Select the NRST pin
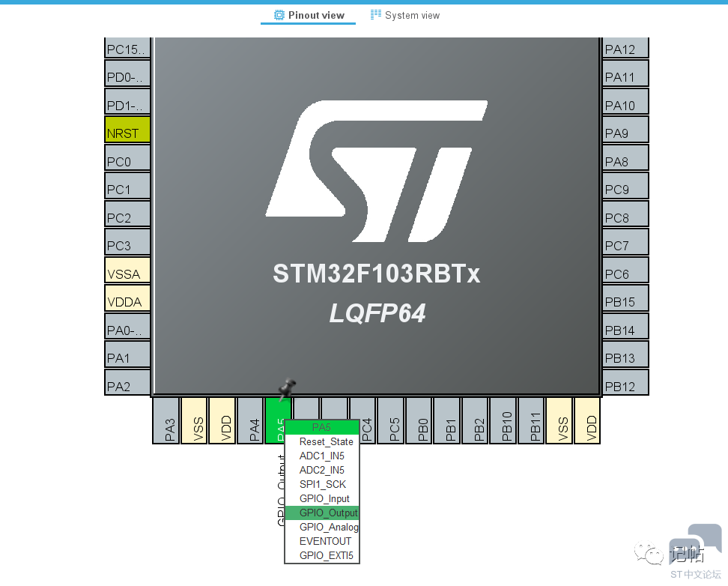This screenshot has height=586, width=728. click(127, 129)
